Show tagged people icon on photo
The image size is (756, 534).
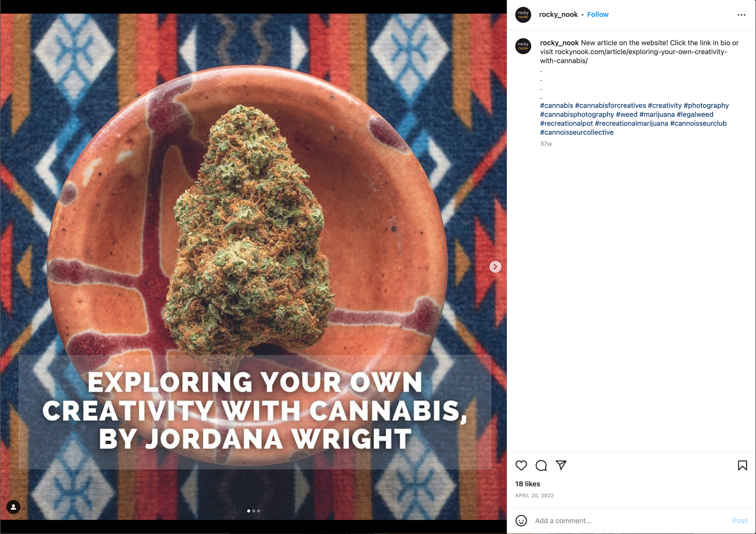(14, 507)
